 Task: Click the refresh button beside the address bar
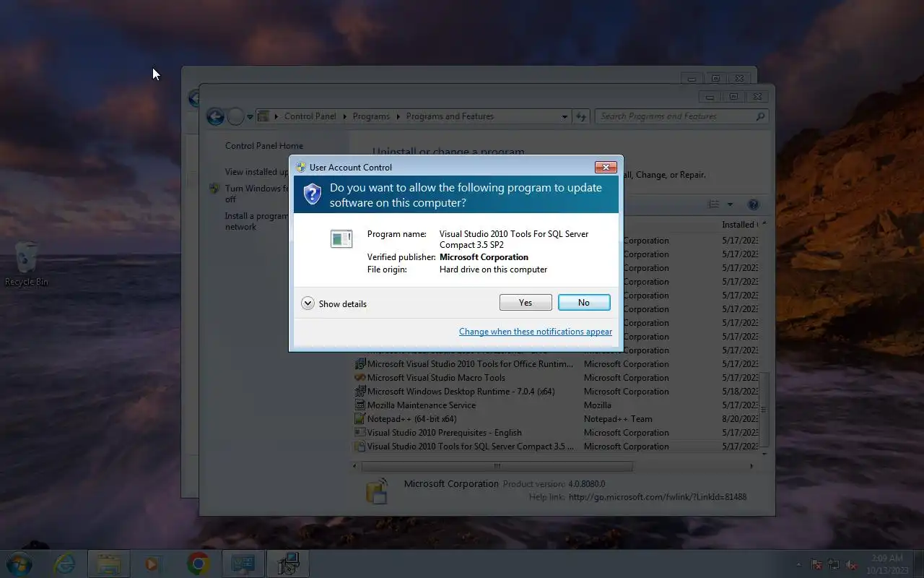(x=582, y=116)
